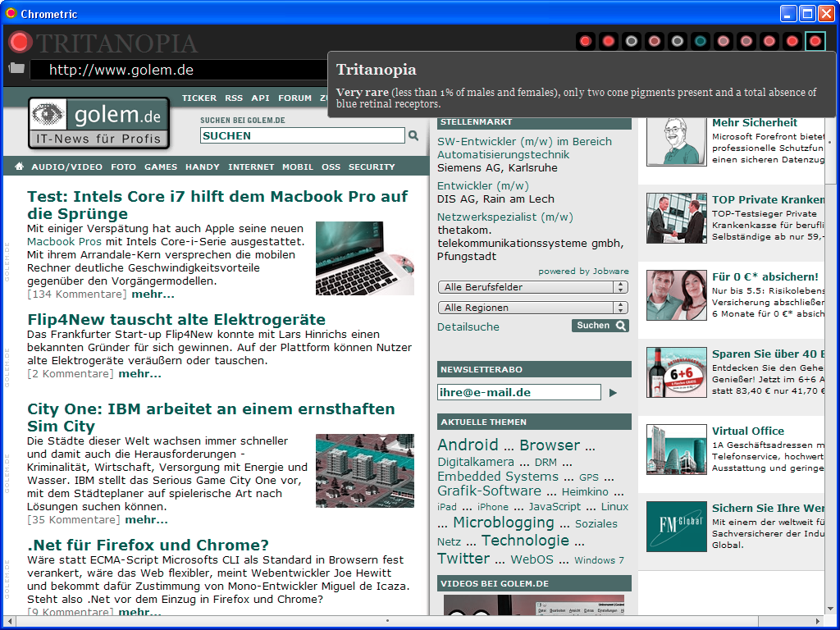This screenshot has width=840, height=630.
Task: Select the INTERNET category
Action: click(x=251, y=167)
